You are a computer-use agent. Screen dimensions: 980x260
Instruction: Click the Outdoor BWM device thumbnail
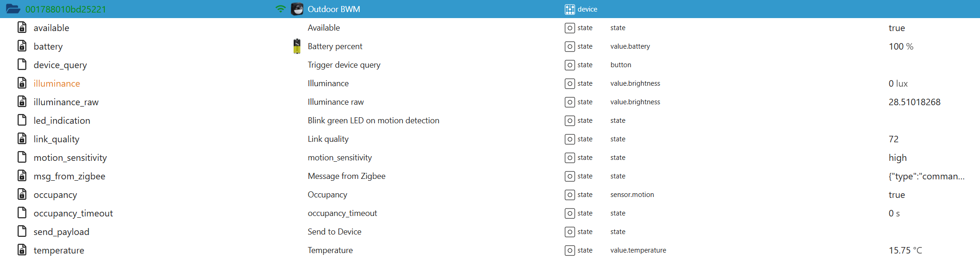(x=297, y=9)
